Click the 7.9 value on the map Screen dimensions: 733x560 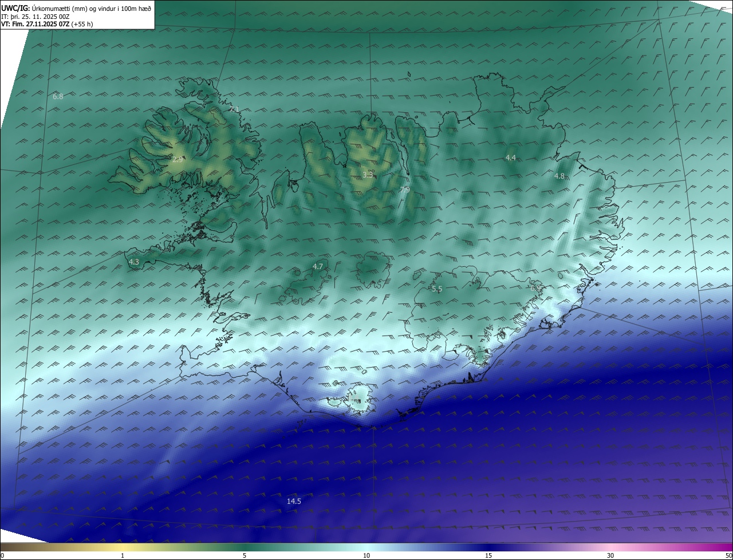click(404, 190)
